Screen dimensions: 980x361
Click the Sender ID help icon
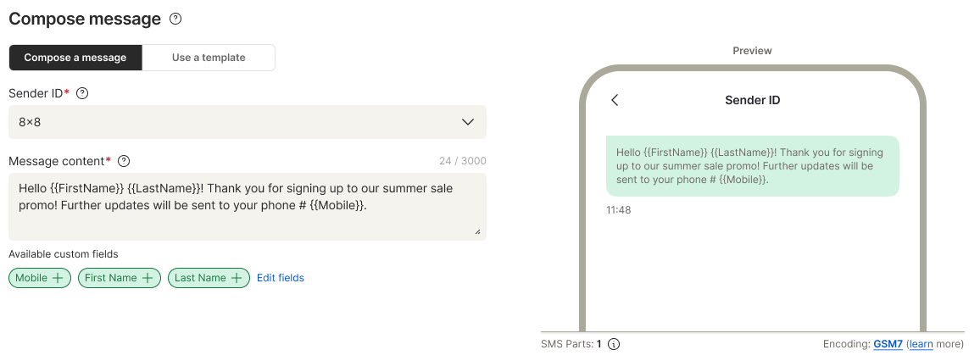pos(82,94)
